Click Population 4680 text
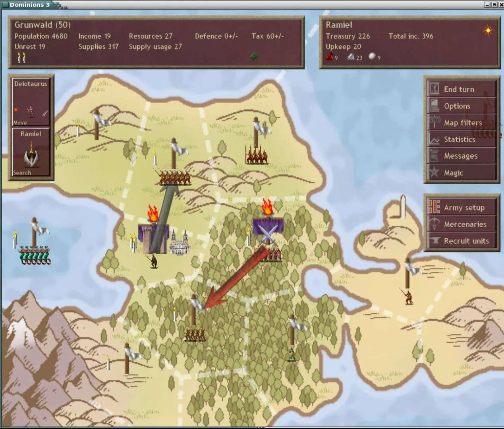The image size is (504, 429). tap(41, 36)
